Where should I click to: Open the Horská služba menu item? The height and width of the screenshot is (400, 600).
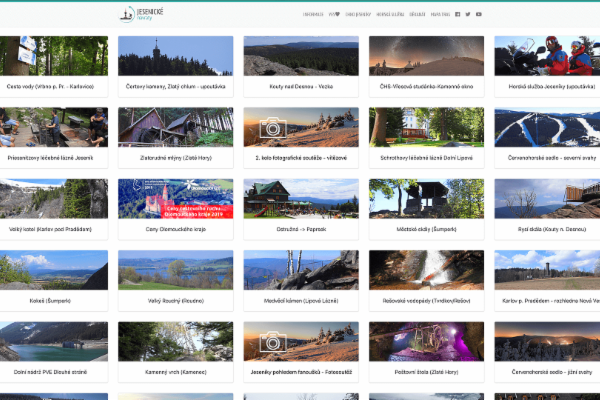(390, 14)
